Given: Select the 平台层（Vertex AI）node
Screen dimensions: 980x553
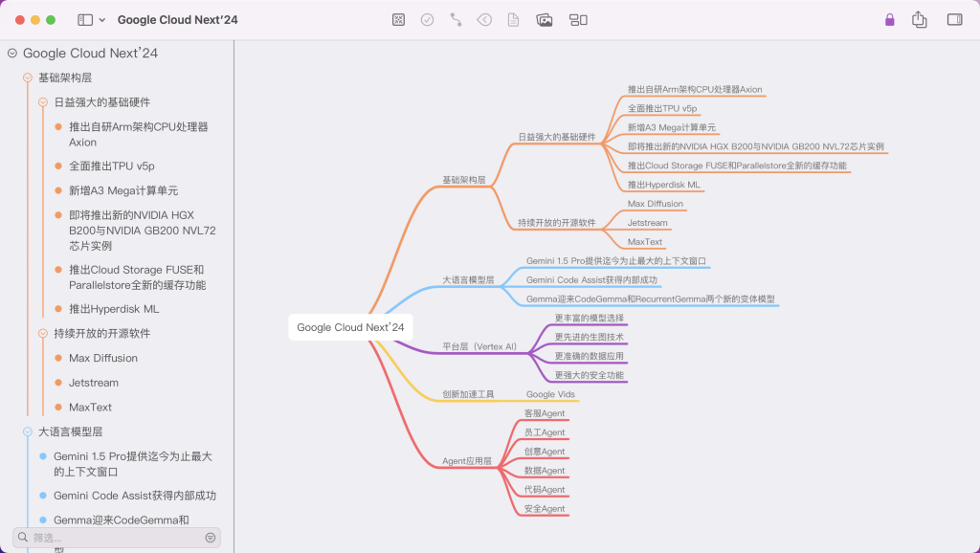Looking at the screenshot, I should click(479, 346).
